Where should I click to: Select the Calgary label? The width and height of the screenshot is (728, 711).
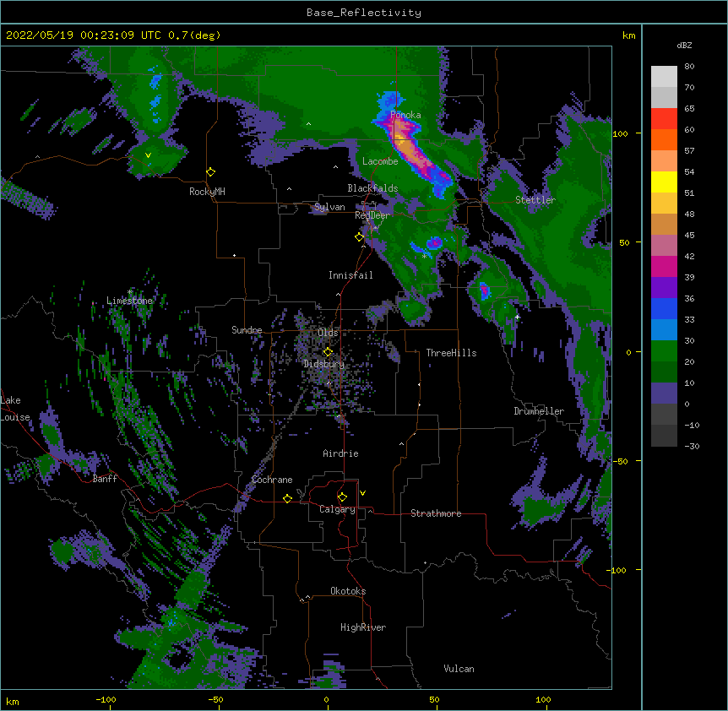(337, 509)
